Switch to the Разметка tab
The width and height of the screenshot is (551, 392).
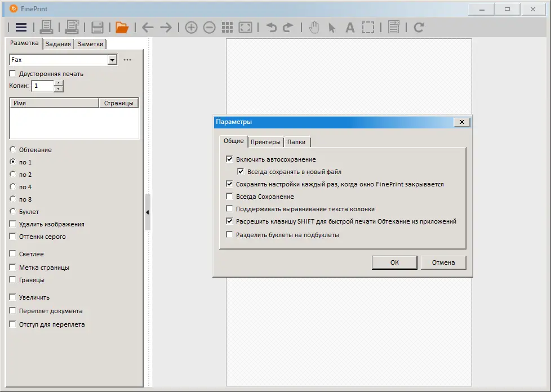[24, 43]
